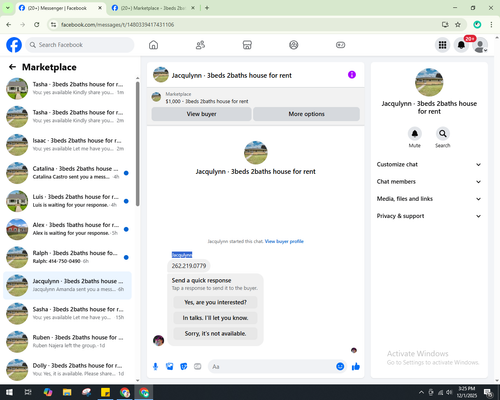This screenshot has height=400, width=500.
Task: Expand Privacy & support section
Action: pyautogui.click(x=429, y=216)
